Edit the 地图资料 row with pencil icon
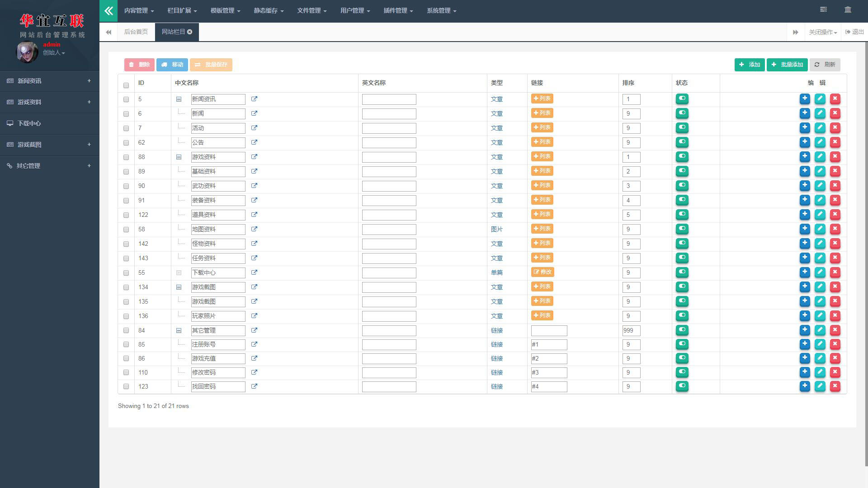Image resolution: width=868 pixels, height=488 pixels. pos(820,229)
